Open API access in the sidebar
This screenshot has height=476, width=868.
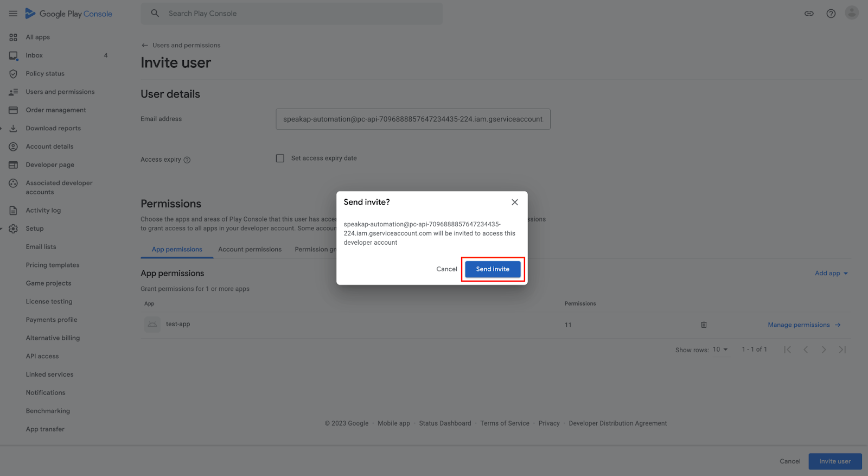pyautogui.click(x=42, y=357)
